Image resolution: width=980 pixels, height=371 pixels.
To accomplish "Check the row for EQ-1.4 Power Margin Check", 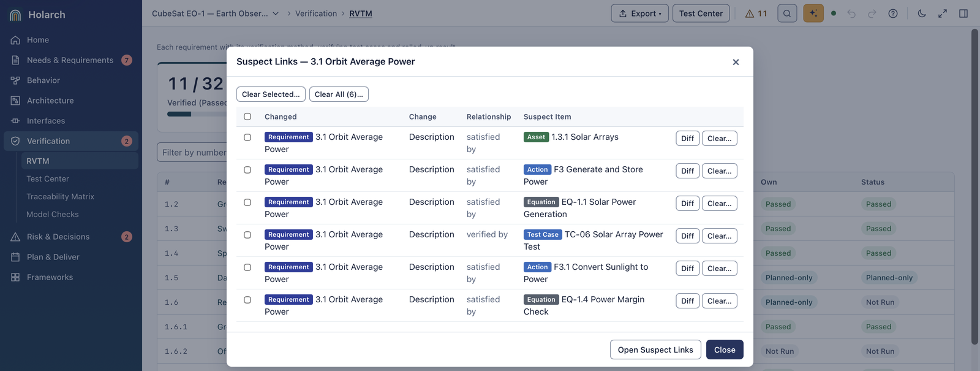I will point(247,300).
